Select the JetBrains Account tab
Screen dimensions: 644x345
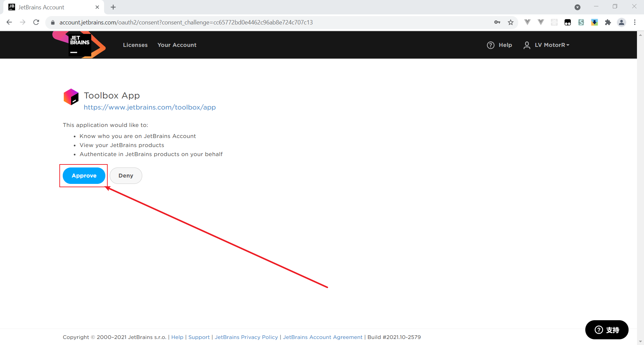(x=54, y=7)
